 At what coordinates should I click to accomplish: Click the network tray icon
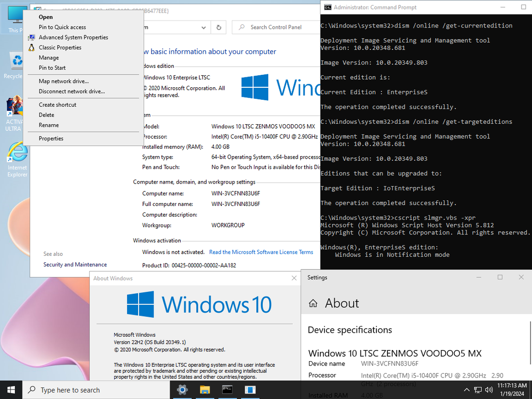click(x=478, y=390)
